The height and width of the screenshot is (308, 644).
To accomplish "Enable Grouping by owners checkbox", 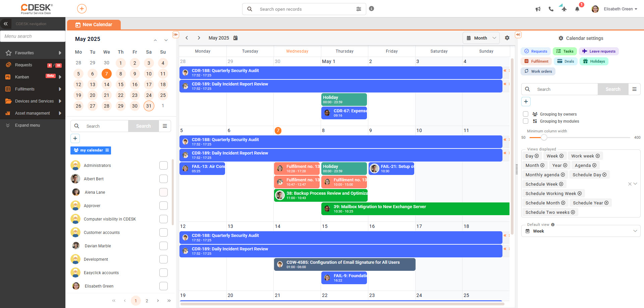I will (x=526, y=114).
